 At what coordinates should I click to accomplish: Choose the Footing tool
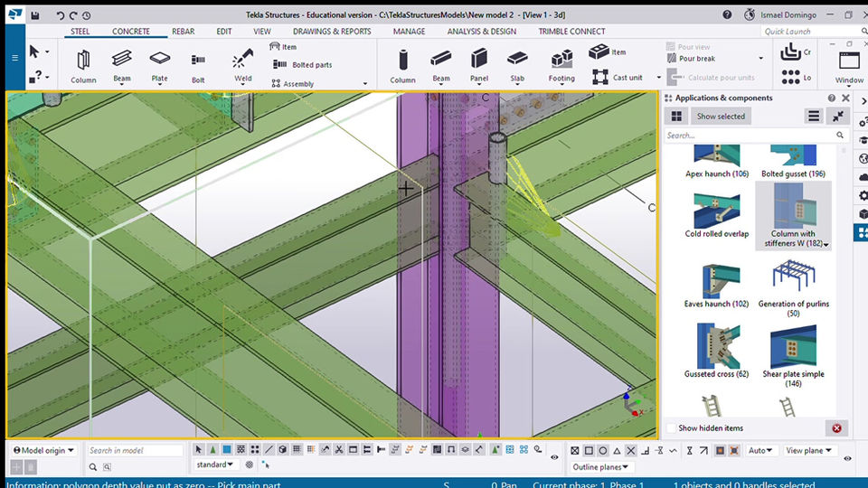(x=561, y=66)
